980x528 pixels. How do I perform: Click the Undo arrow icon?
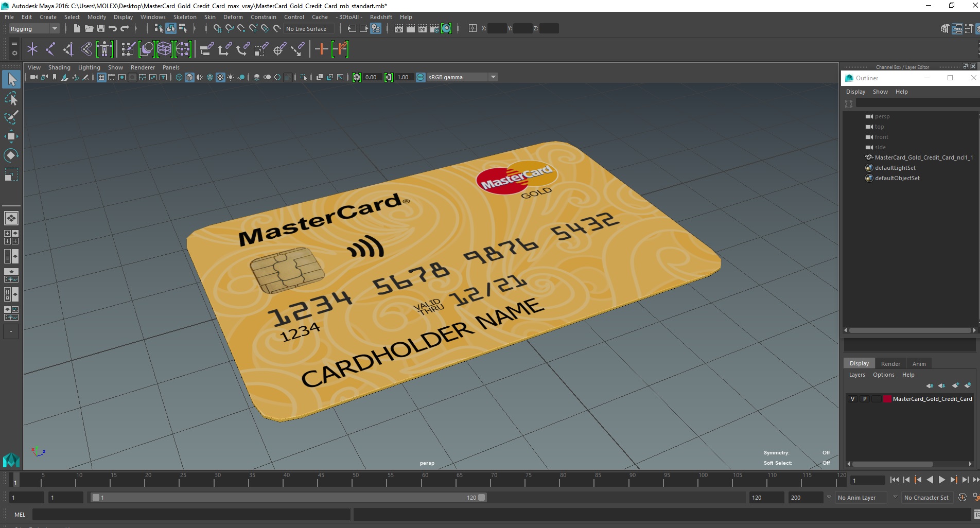point(113,29)
